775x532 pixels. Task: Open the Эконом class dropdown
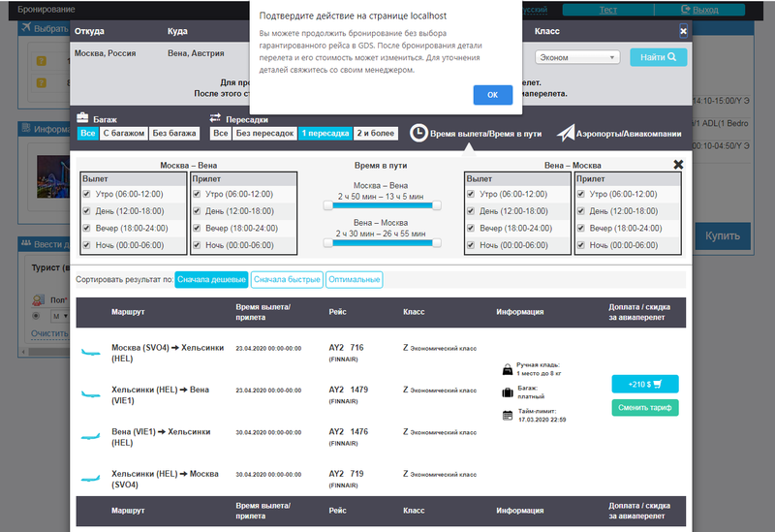(x=577, y=57)
